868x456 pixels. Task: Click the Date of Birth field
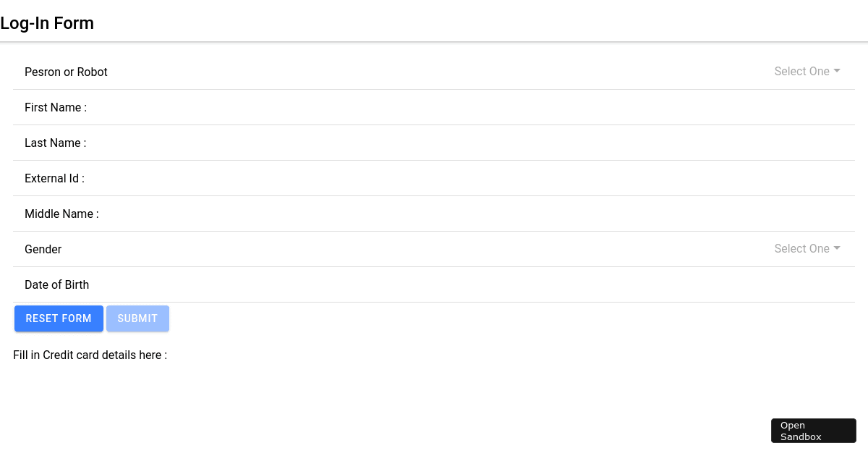click(x=434, y=284)
